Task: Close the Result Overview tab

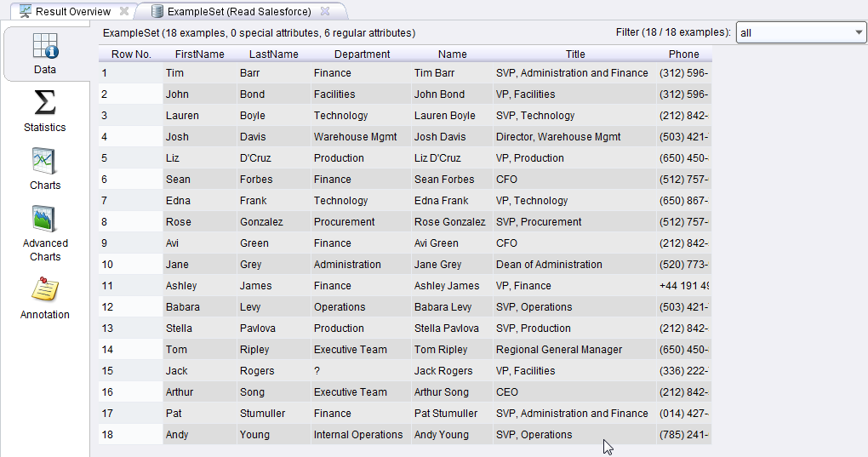Action: [124, 12]
